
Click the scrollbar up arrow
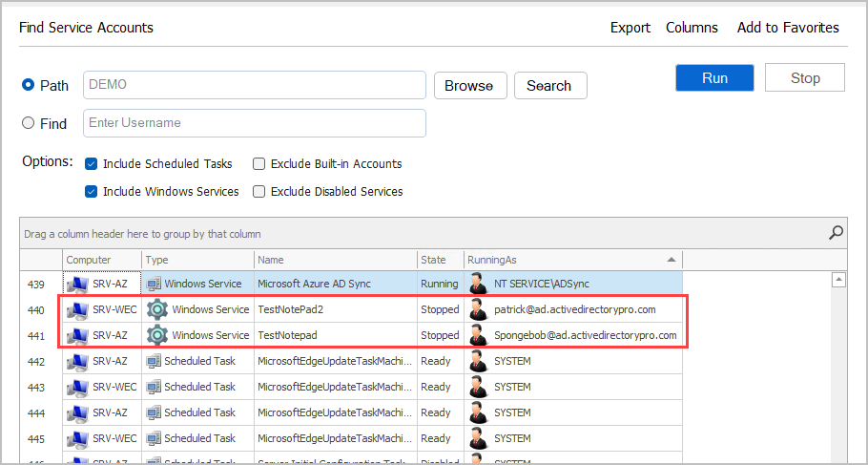(838, 280)
